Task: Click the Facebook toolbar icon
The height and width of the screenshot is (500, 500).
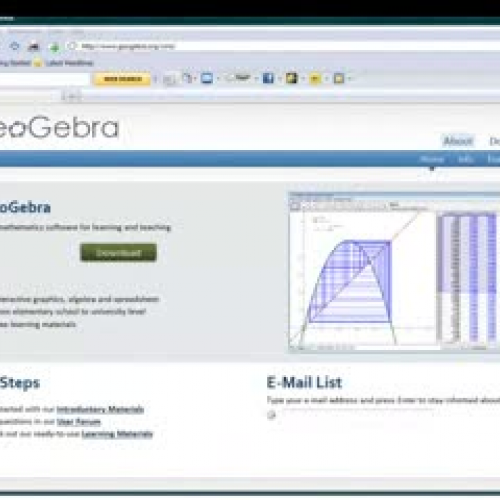Action: 268,78
